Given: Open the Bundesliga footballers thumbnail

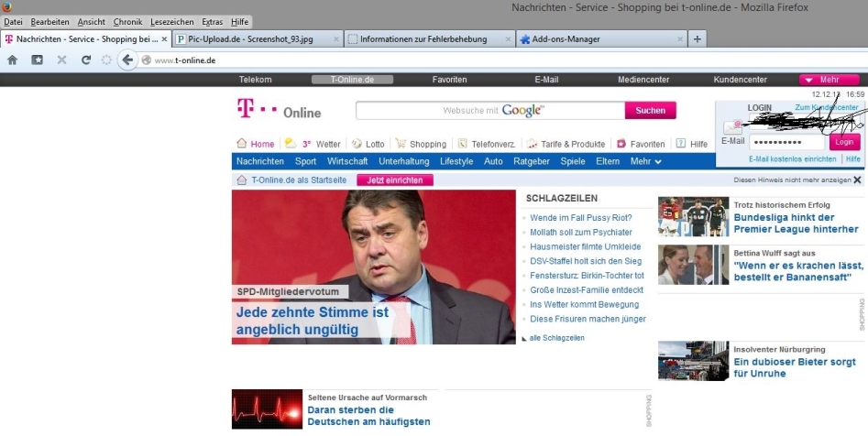Looking at the screenshot, I should coord(694,216).
